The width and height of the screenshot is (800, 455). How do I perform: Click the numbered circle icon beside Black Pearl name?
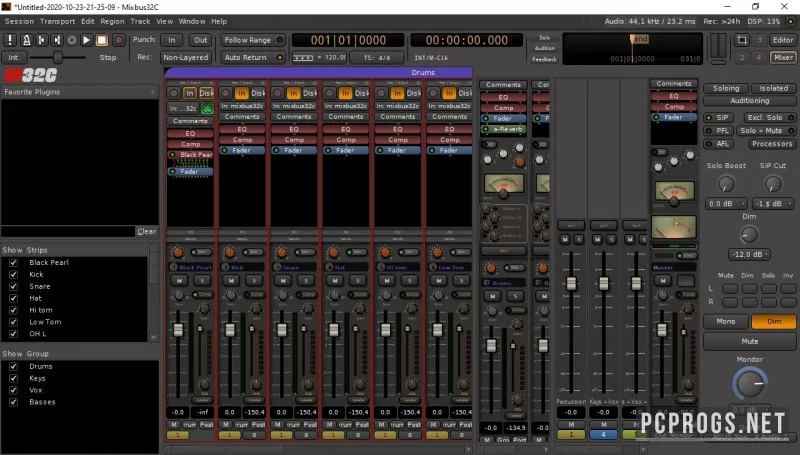[x=173, y=267]
